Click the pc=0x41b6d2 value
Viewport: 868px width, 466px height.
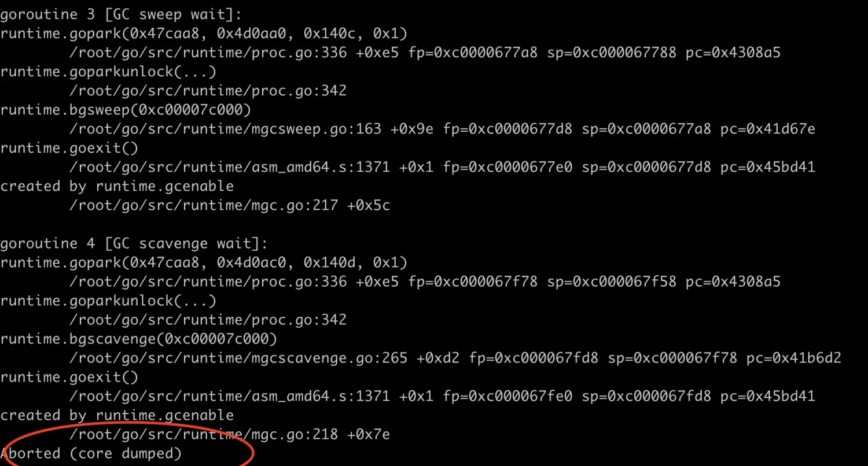tap(794, 358)
